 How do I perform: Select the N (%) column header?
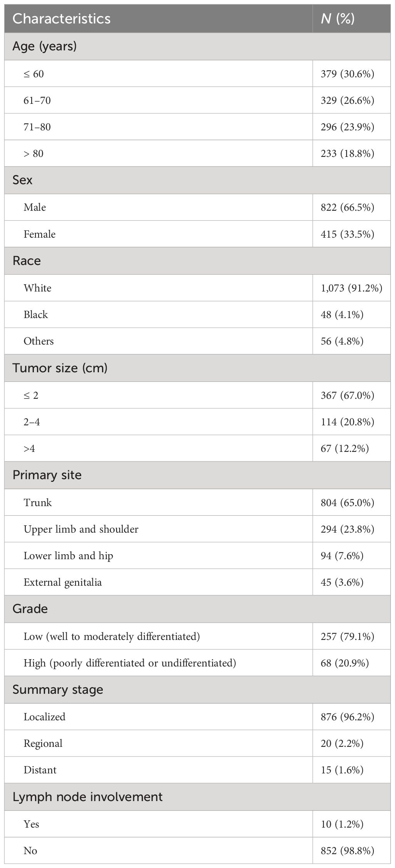[x=338, y=18]
